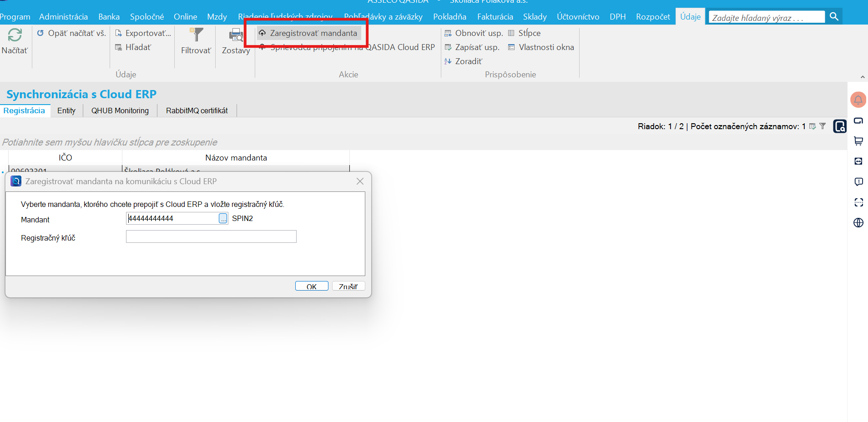This screenshot has height=422, width=868.
Task: Click the IČO column header
Action: pos(65,157)
